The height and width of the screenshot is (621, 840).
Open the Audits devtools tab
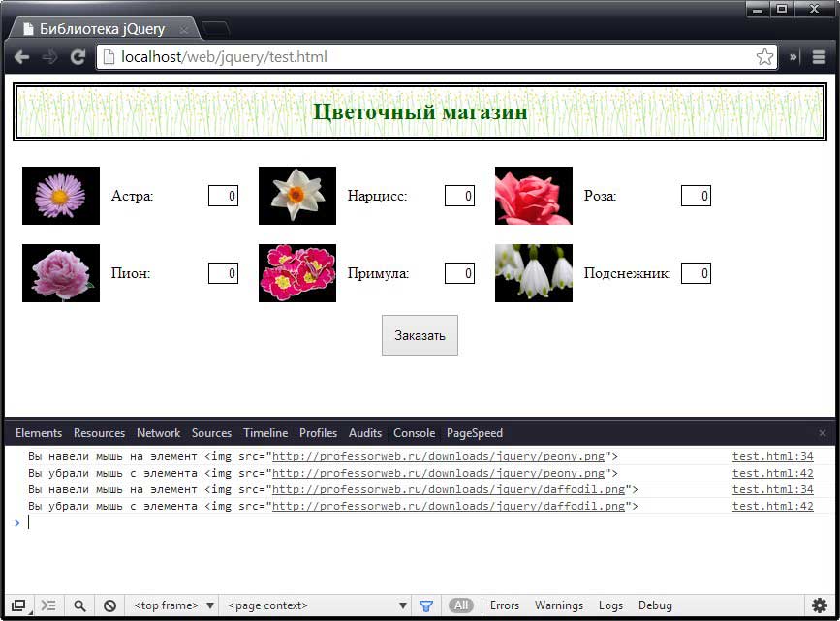point(365,433)
